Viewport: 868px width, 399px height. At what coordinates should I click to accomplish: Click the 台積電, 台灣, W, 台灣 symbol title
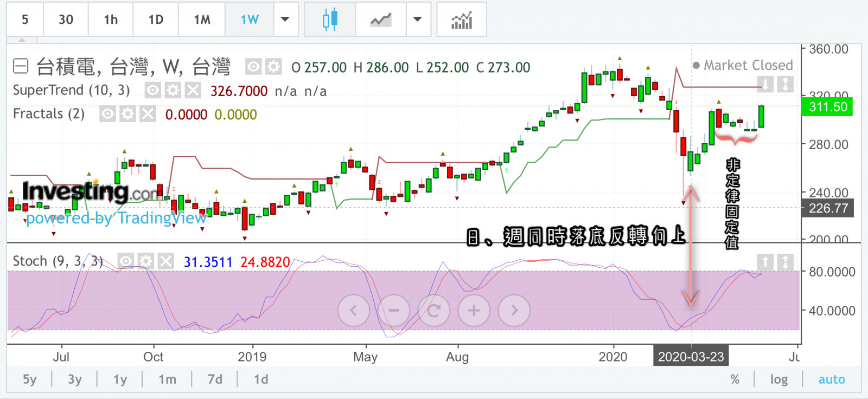[133, 67]
